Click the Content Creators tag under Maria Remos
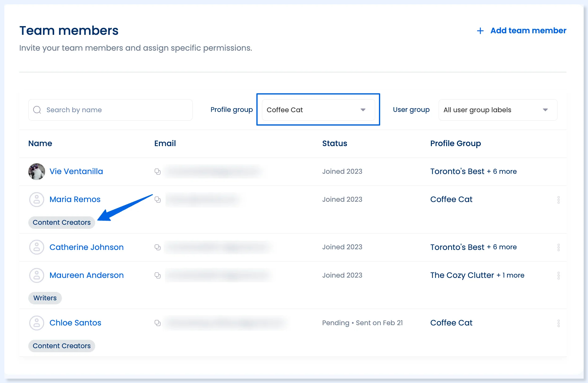The image size is (588, 383). [62, 223]
